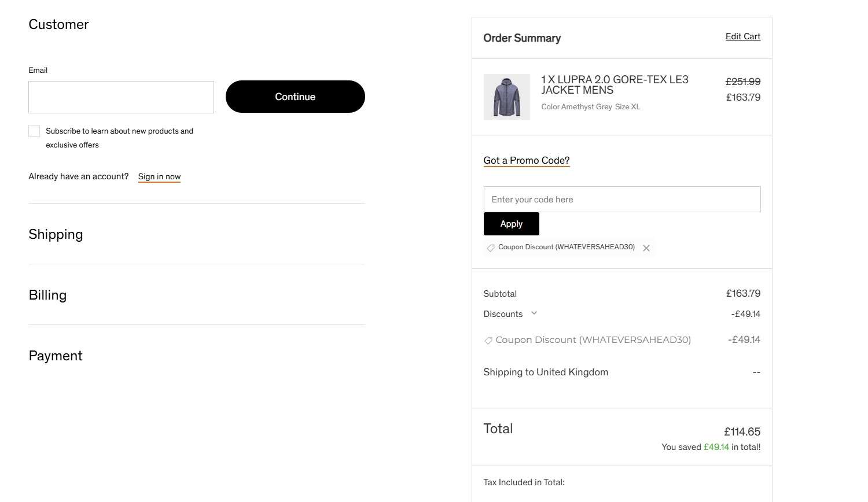Click the Discounts label in order summary
The height and width of the screenshot is (502, 868).
(x=503, y=314)
